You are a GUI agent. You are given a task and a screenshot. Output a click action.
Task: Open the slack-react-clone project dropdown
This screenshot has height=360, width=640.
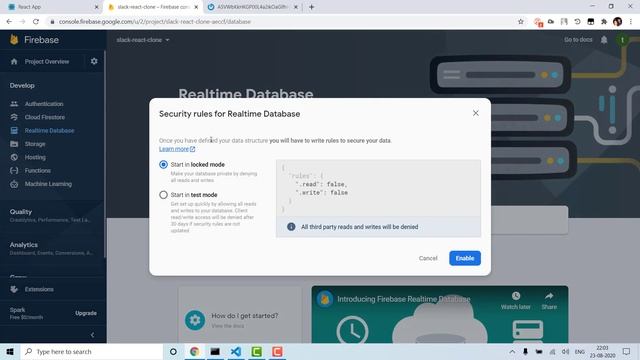coord(143,40)
